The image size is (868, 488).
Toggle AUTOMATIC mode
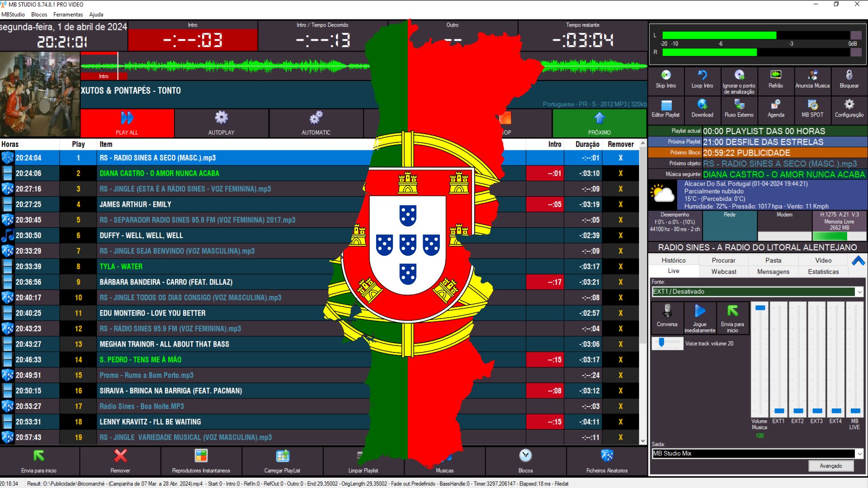316,123
